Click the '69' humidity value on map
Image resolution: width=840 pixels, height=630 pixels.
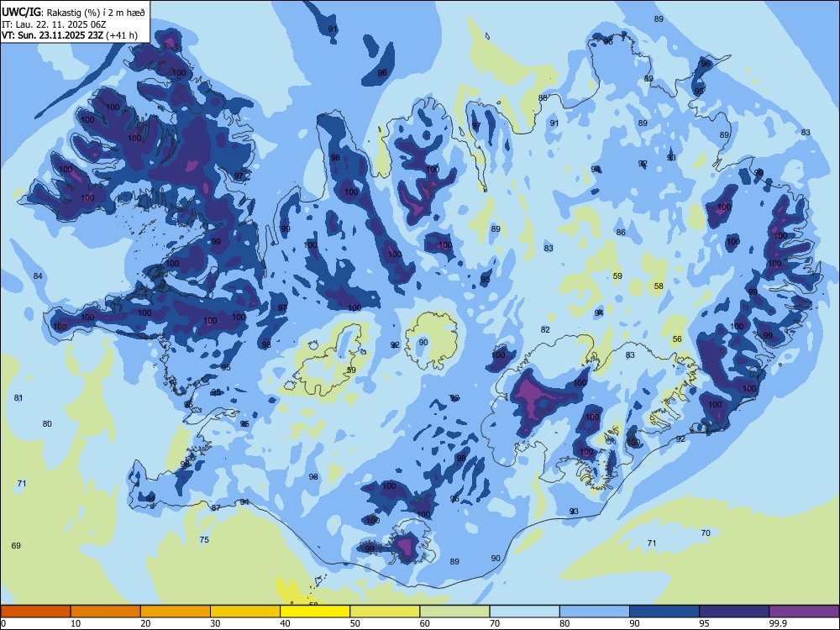pyautogui.click(x=16, y=545)
